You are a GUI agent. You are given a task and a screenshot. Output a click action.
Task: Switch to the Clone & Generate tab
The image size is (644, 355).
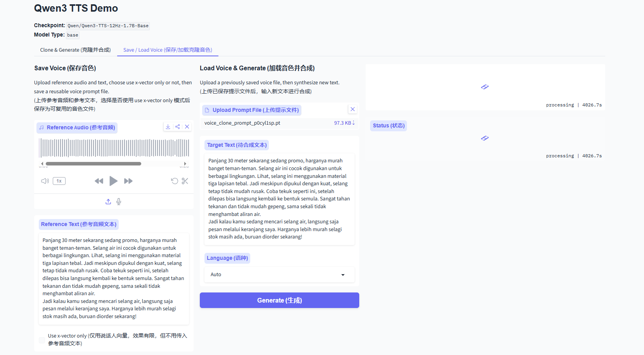point(75,50)
